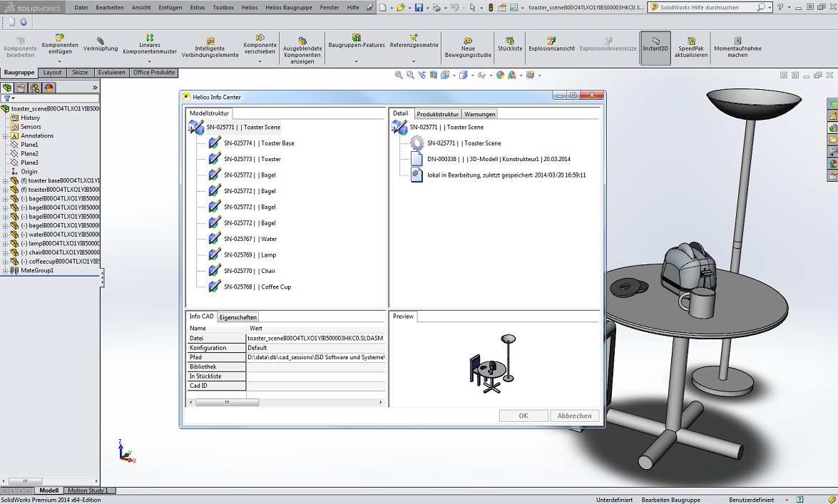
Task: Expand water component tree node
Action: tap(5, 235)
